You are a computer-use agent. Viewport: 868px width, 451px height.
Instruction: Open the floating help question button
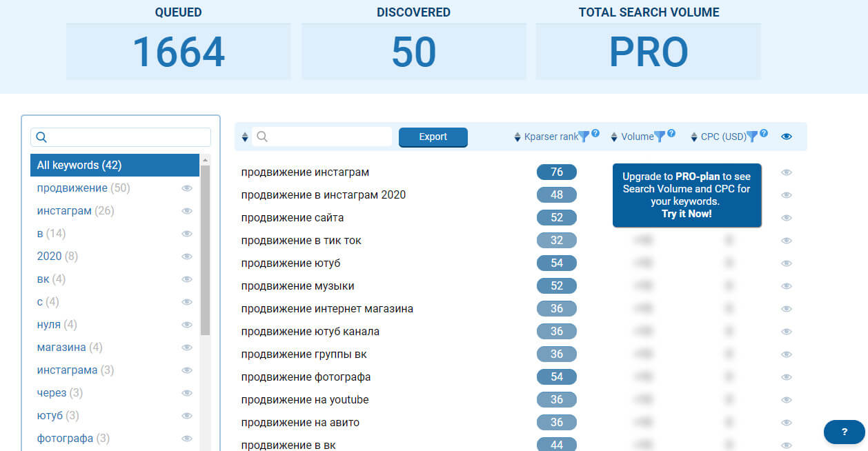point(845,432)
